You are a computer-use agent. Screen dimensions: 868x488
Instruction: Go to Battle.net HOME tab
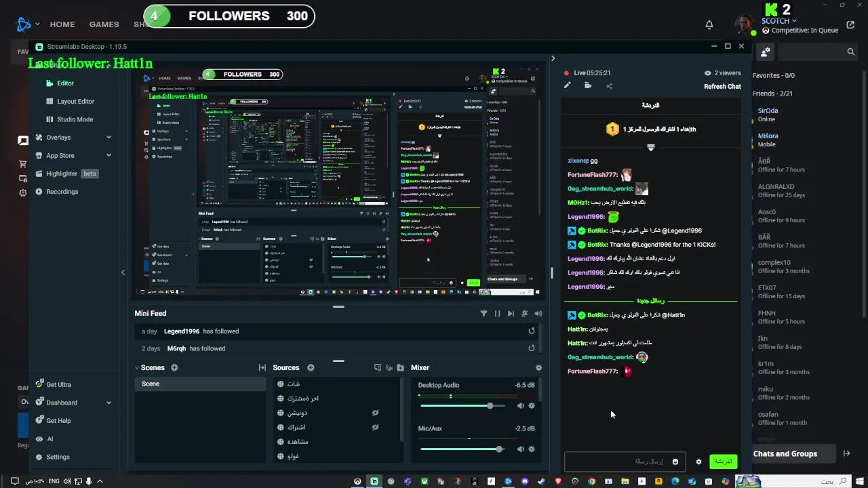click(62, 24)
